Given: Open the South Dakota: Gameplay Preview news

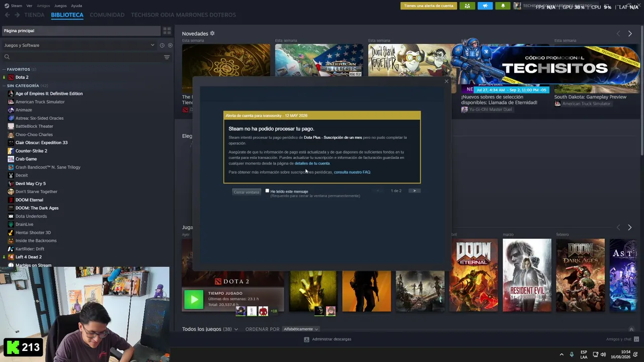Looking at the screenshot, I should [x=590, y=97].
